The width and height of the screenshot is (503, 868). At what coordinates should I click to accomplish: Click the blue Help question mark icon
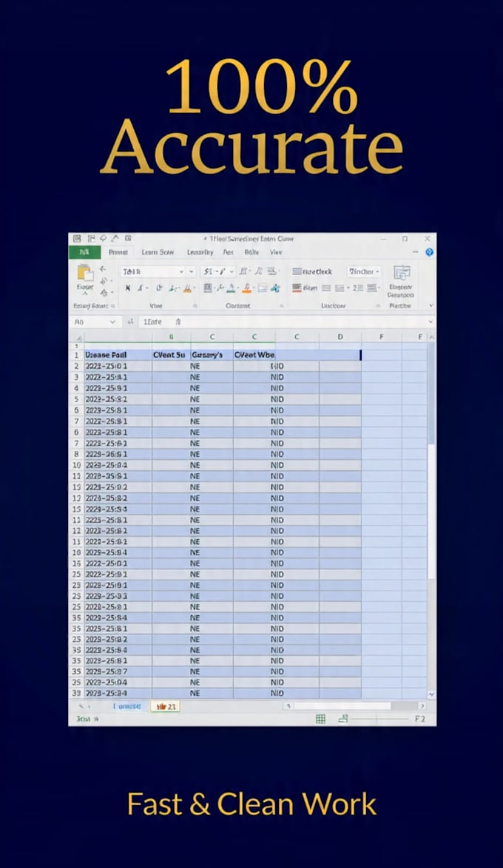pyautogui.click(x=429, y=252)
